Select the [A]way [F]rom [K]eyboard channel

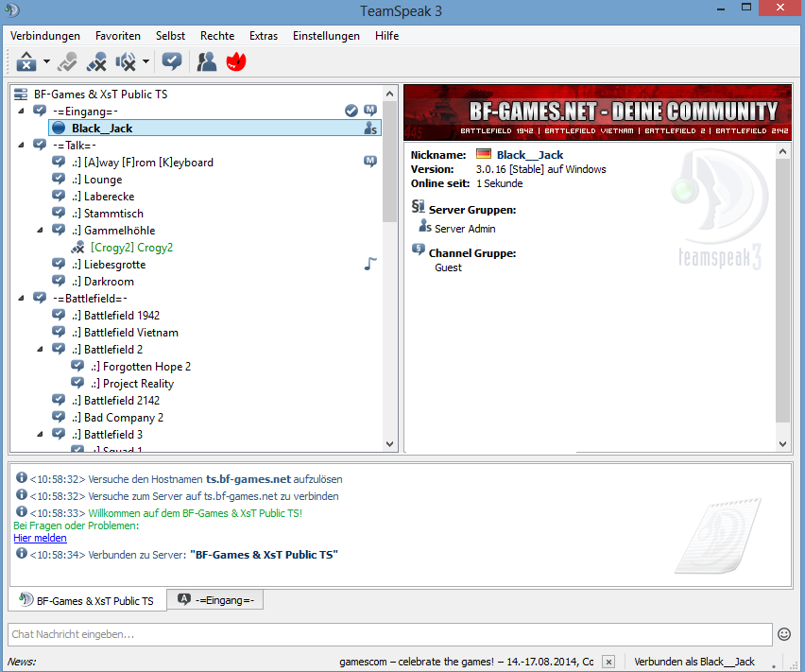point(143,163)
